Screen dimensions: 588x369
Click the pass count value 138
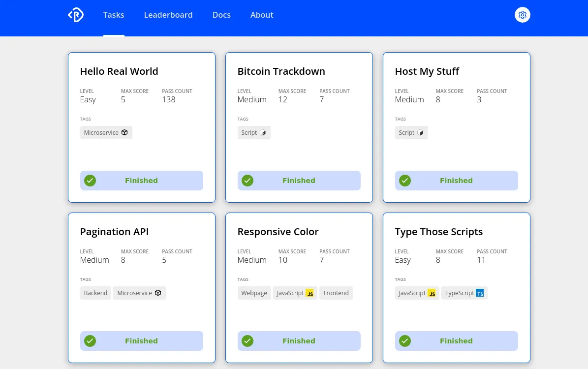pyautogui.click(x=169, y=99)
